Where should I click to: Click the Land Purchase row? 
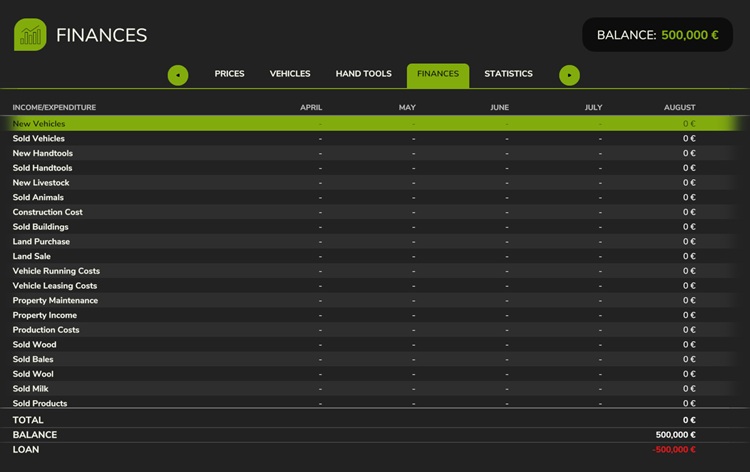[x=41, y=242]
